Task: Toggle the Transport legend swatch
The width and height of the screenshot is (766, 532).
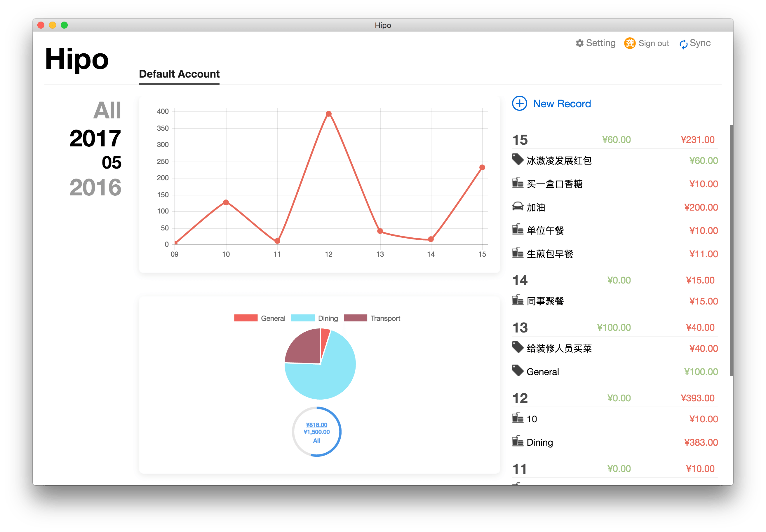Action: click(355, 318)
